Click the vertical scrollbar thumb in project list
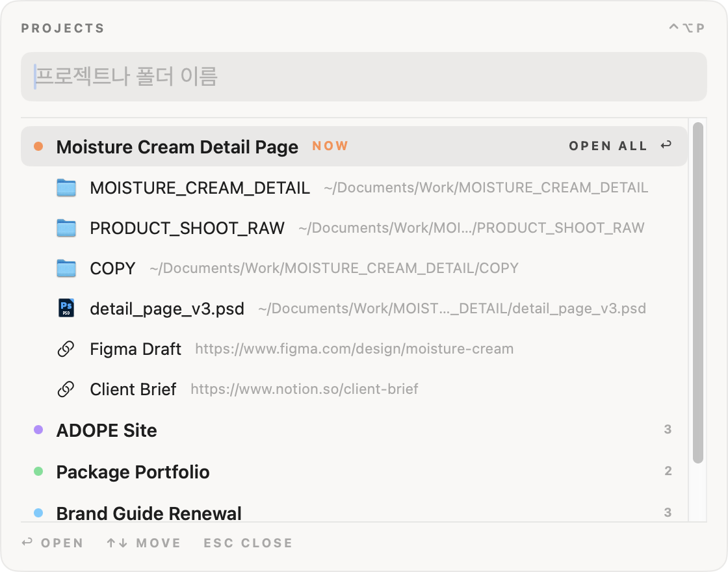This screenshot has width=728, height=572. tap(698, 293)
